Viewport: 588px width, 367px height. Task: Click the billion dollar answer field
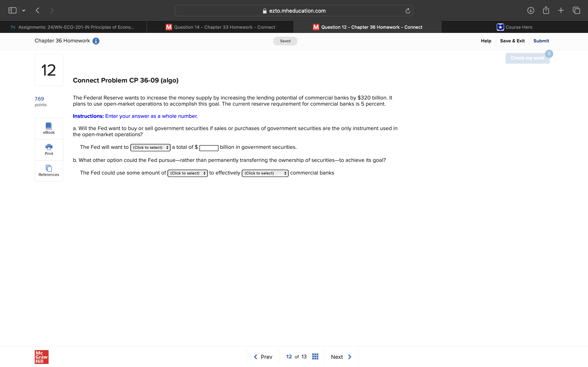(x=208, y=148)
